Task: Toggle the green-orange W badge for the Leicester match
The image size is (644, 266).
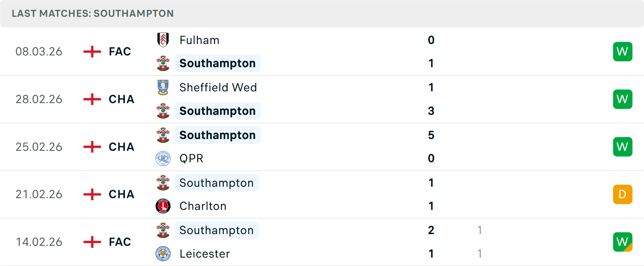Action: [623, 242]
